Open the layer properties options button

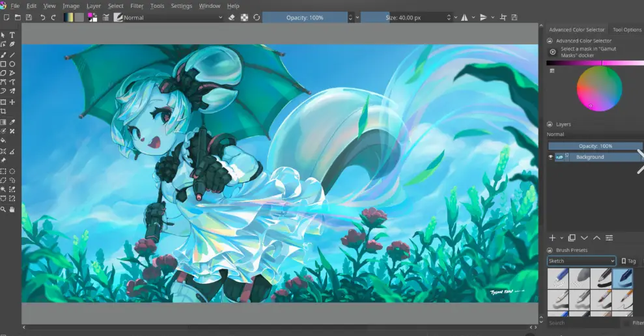(x=609, y=238)
